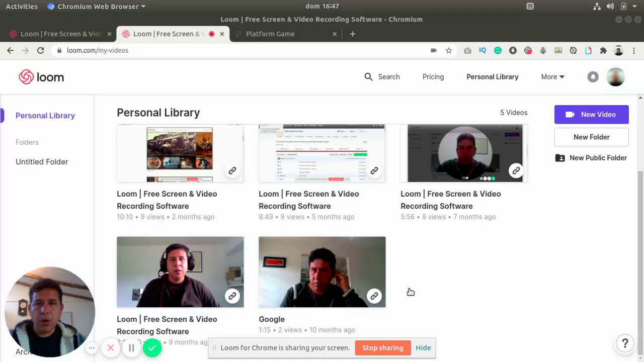
Task: Expand the More dropdown in Loom header
Action: coord(552,77)
